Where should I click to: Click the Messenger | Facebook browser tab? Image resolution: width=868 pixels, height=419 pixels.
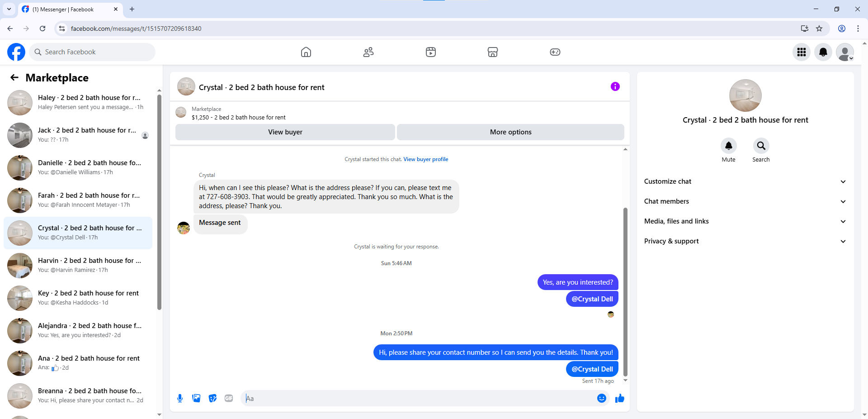[70, 9]
